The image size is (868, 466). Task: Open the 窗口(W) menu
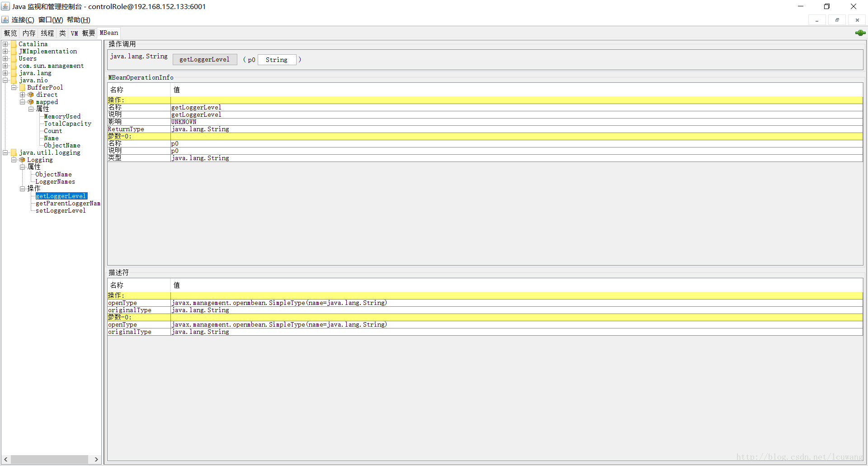(51, 19)
